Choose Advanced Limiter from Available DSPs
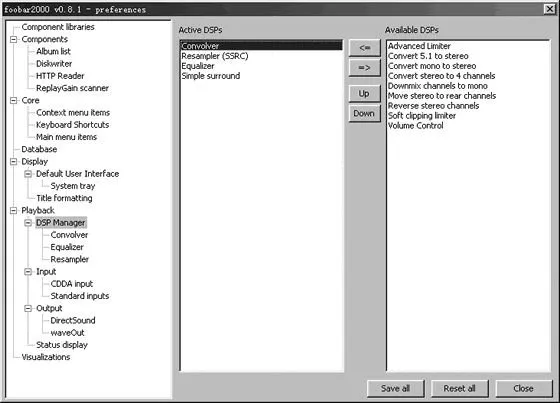 click(419, 46)
